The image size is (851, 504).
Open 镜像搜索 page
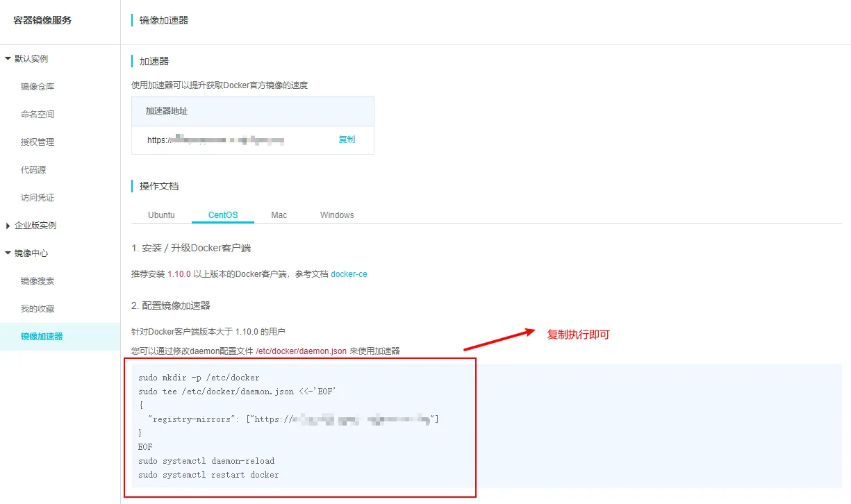(38, 281)
